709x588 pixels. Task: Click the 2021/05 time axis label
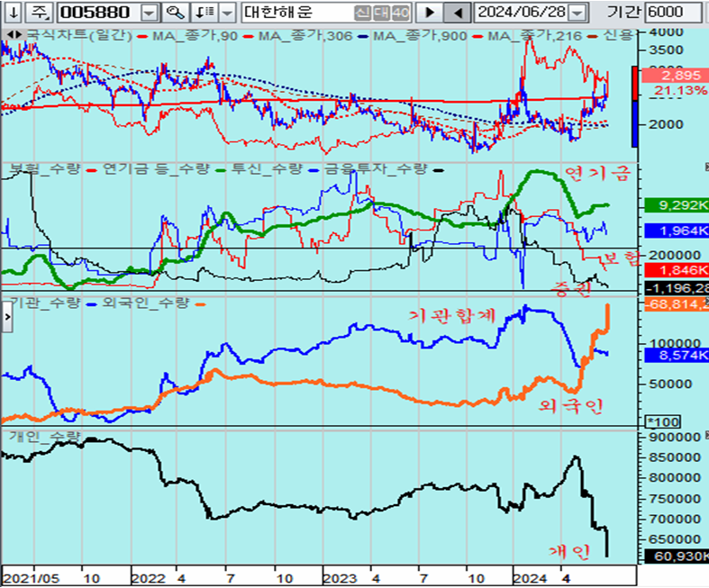[32, 578]
